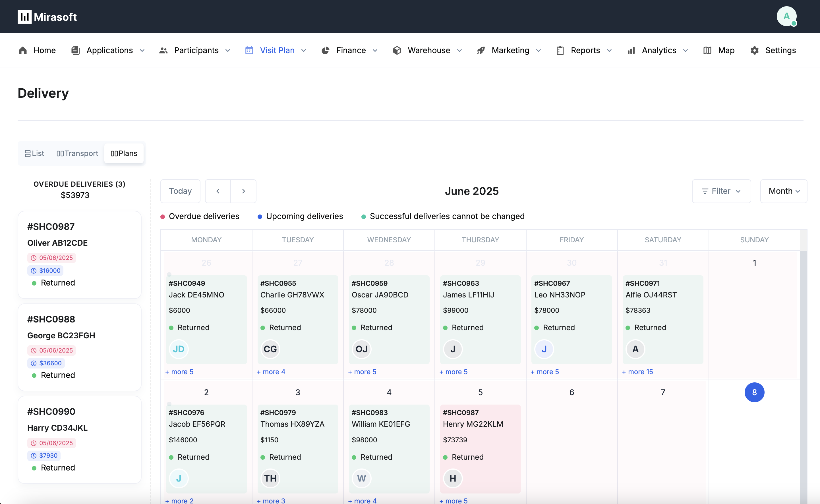The image size is (820, 504).
Task: Go to previous month with left arrow
Action: click(x=218, y=191)
